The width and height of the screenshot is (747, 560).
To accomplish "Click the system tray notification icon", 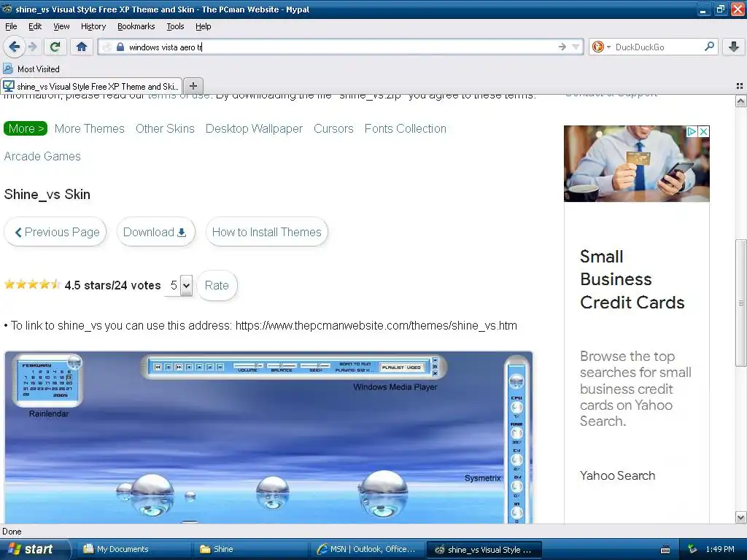I will pyautogui.click(x=693, y=549).
